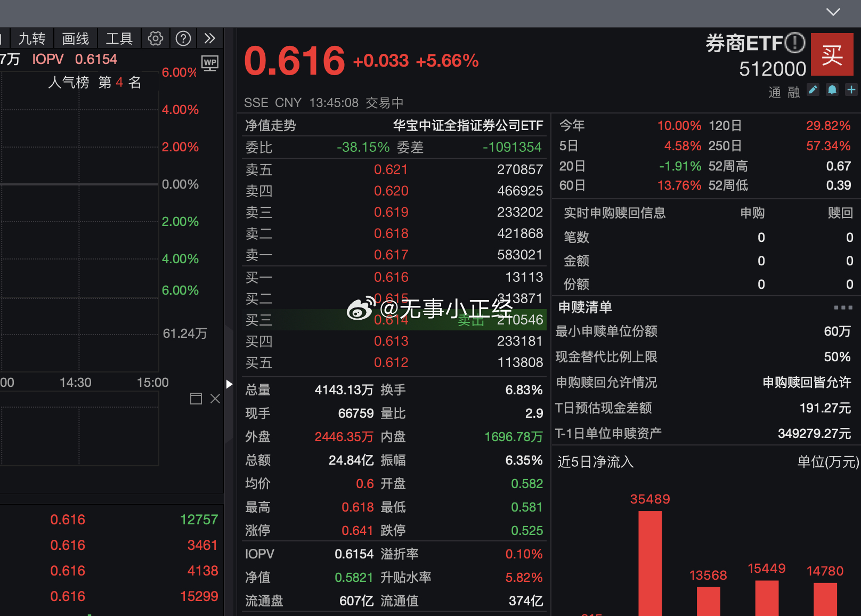Click the pencil edit icon under 512000
This screenshot has height=616, width=861.
(813, 90)
